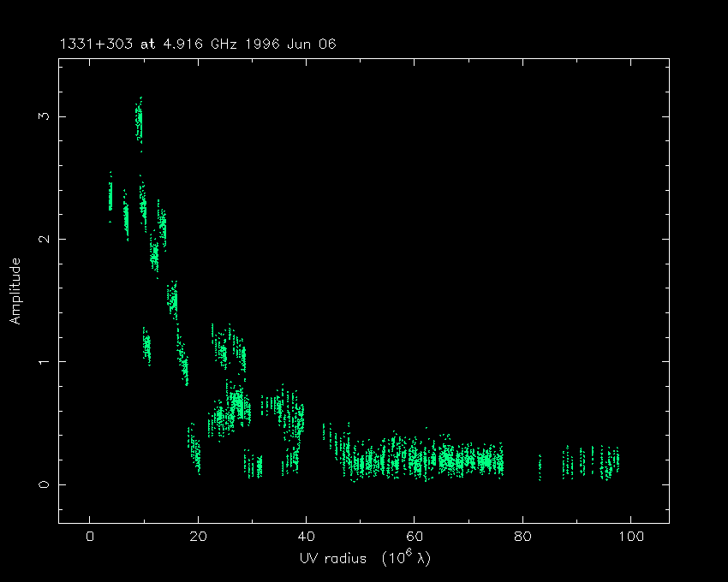Click the highest data cluster near amplitude 3

pyautogui.click(x=138, y=122)
